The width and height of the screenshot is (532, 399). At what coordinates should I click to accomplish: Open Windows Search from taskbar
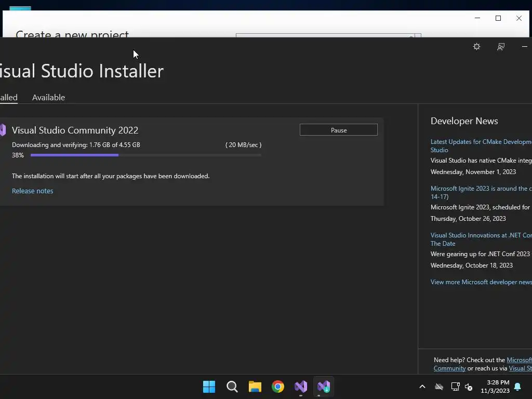[x=232, y=387]
